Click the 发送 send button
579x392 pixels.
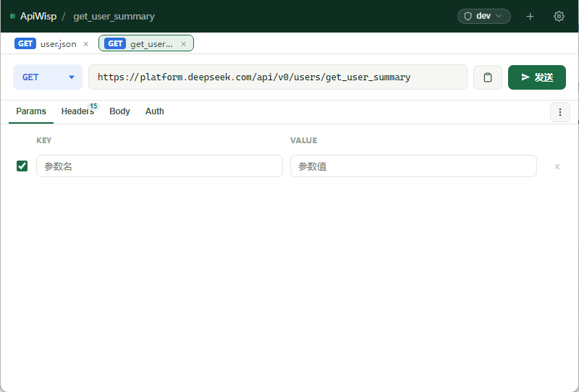click(x=536, y=77)
